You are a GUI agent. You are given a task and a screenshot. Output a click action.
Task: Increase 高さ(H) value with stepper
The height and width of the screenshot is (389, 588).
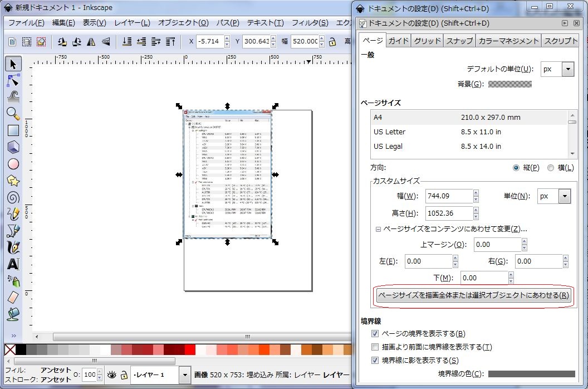[x=476, y=210]
